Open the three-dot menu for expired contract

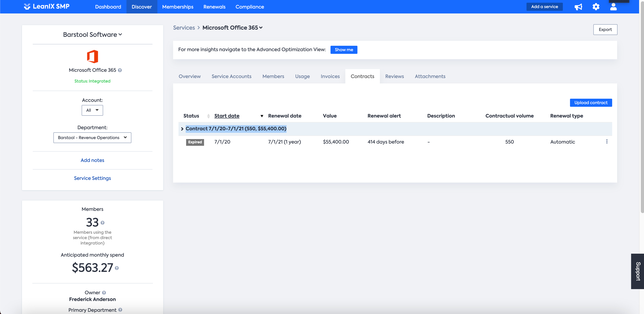click(607, 142)
